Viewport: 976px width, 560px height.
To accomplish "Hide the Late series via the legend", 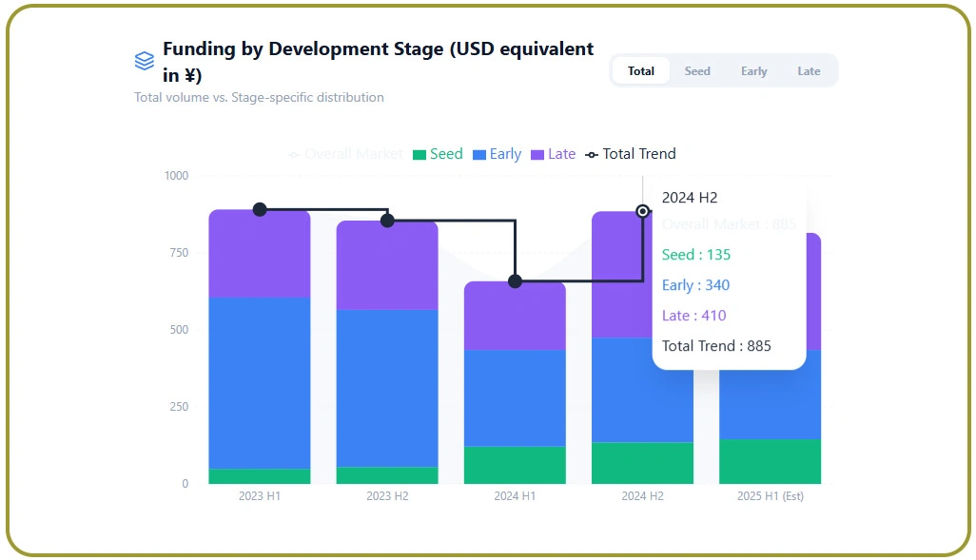I will pyautogui.click(x=554, y=154).
